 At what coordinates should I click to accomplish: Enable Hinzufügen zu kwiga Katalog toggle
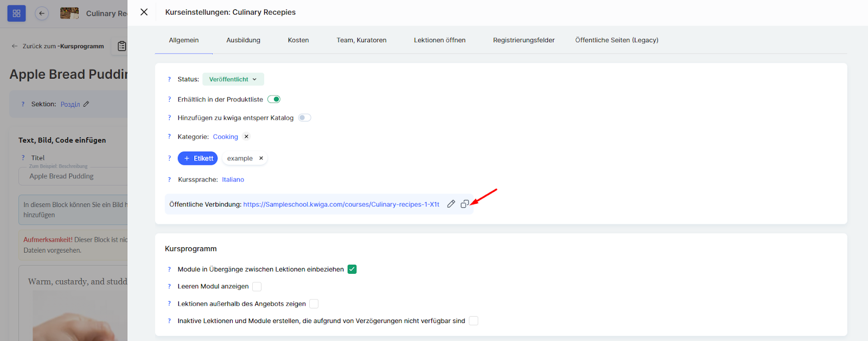(x=304, y=118)
